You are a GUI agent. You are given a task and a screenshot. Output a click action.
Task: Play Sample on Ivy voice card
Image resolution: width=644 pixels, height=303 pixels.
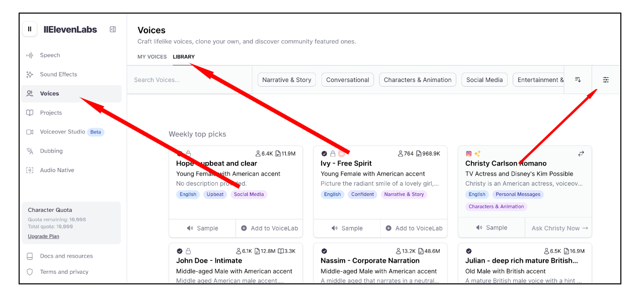pyautogui.click(x=347, y=228)
